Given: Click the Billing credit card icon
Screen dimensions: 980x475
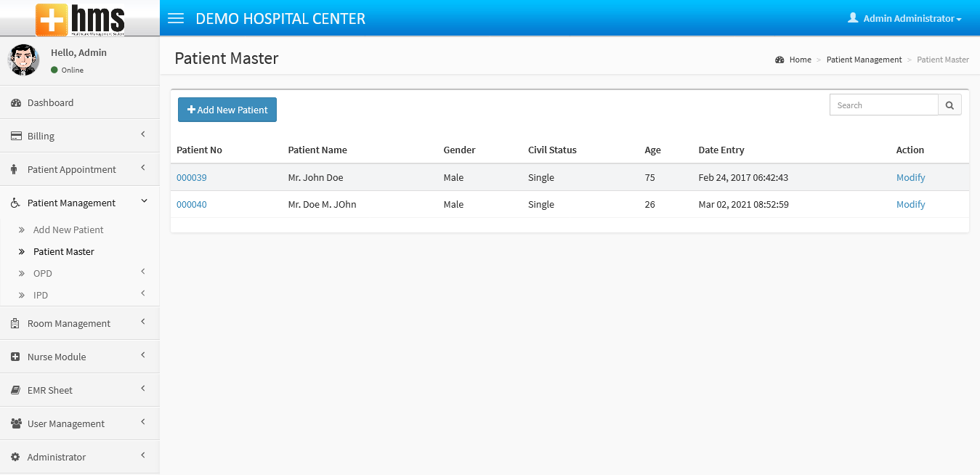Looking at the screenshot, I should pos(15,137).
